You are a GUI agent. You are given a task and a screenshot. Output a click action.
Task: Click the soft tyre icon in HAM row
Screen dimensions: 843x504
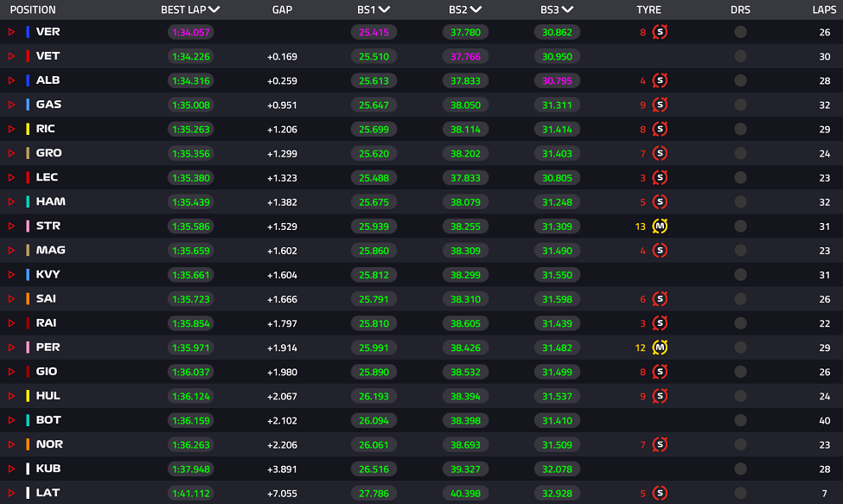[x=660, y=202]
